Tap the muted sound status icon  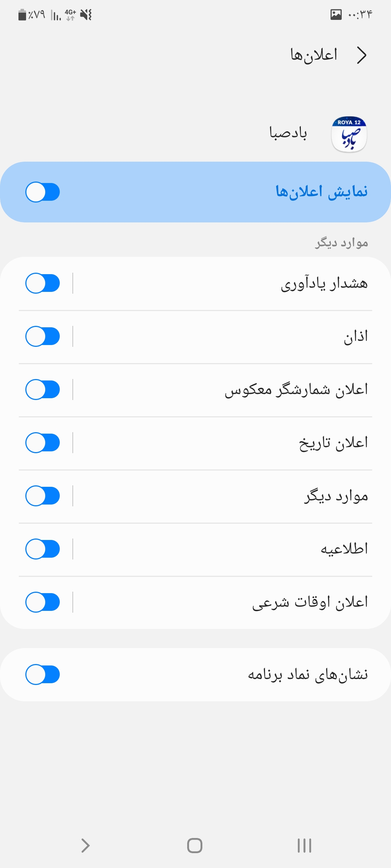pos(86,15)
